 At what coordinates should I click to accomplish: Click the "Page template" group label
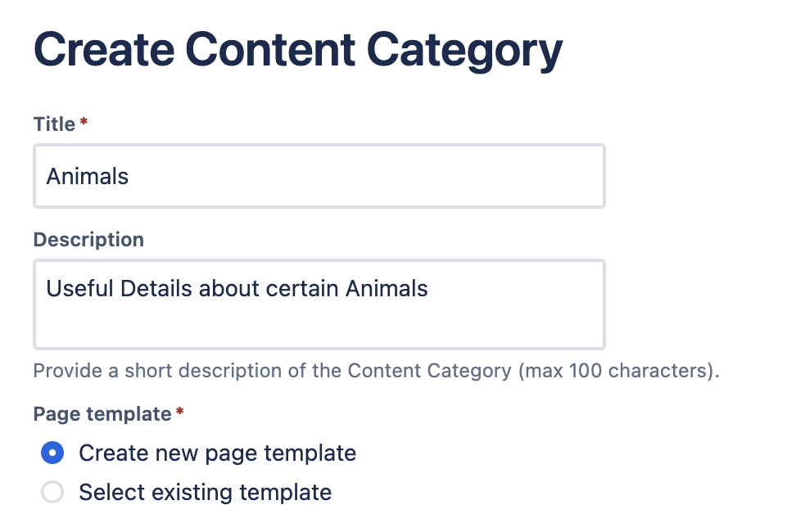(102, 414)
